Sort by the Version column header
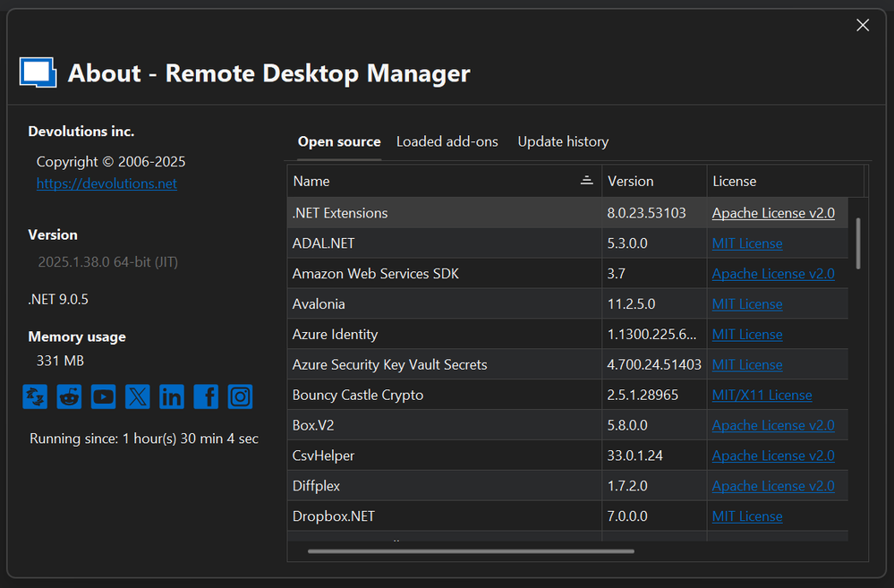 654,181
